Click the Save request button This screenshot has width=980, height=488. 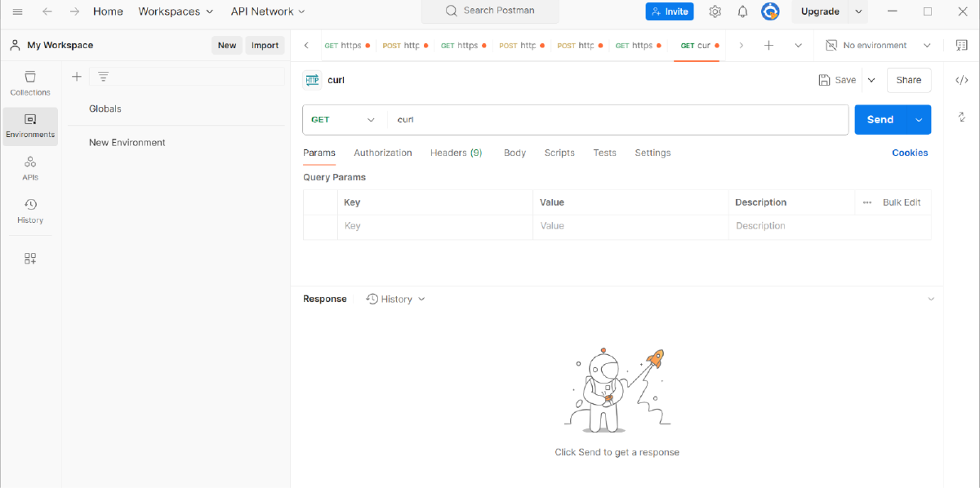[x=837, y=80]
